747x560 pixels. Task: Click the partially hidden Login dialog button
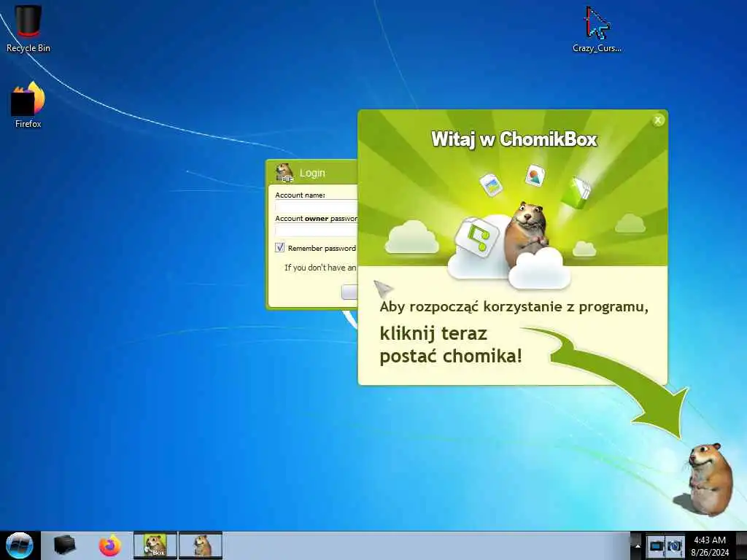click(349, 292)
